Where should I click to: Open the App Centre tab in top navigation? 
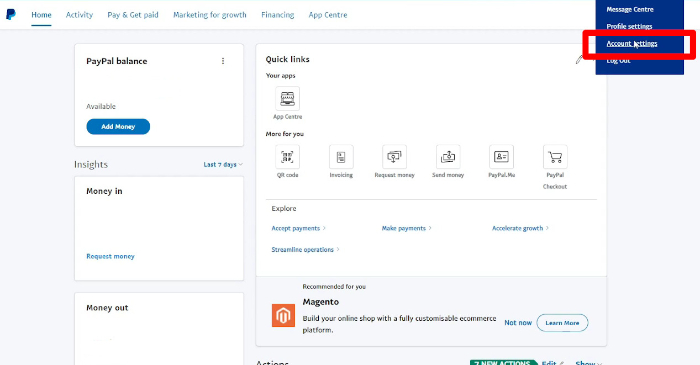pyautogui.click(x=328, y=15)
